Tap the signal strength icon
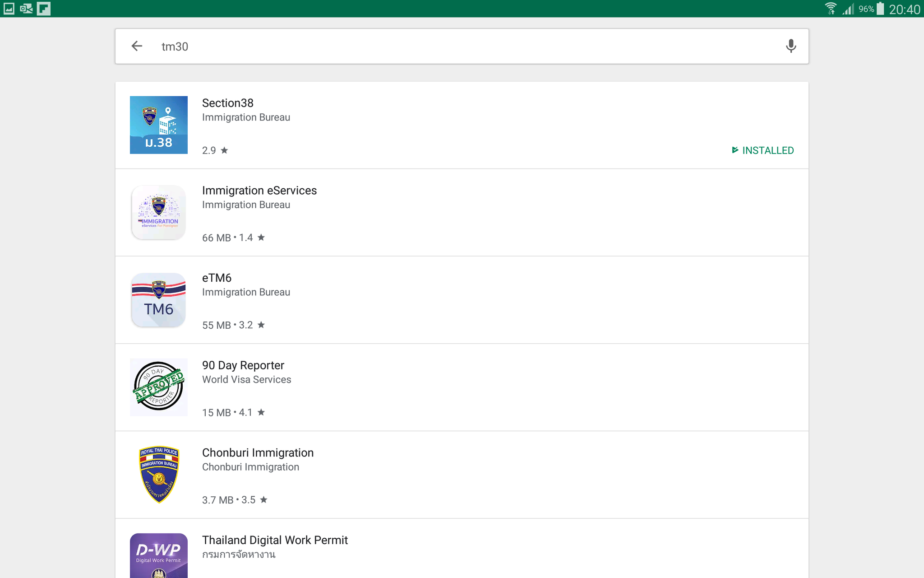 848,9
